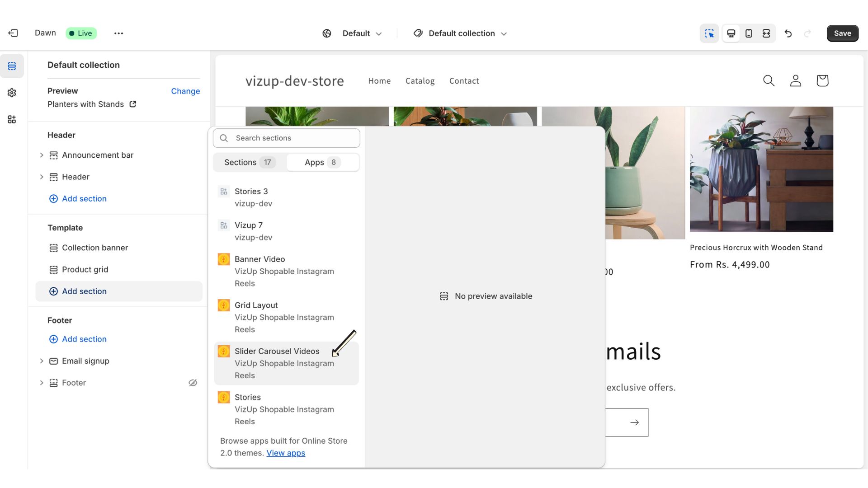
Task: Expand the Announcement bar section
Action: coord(42,155)
